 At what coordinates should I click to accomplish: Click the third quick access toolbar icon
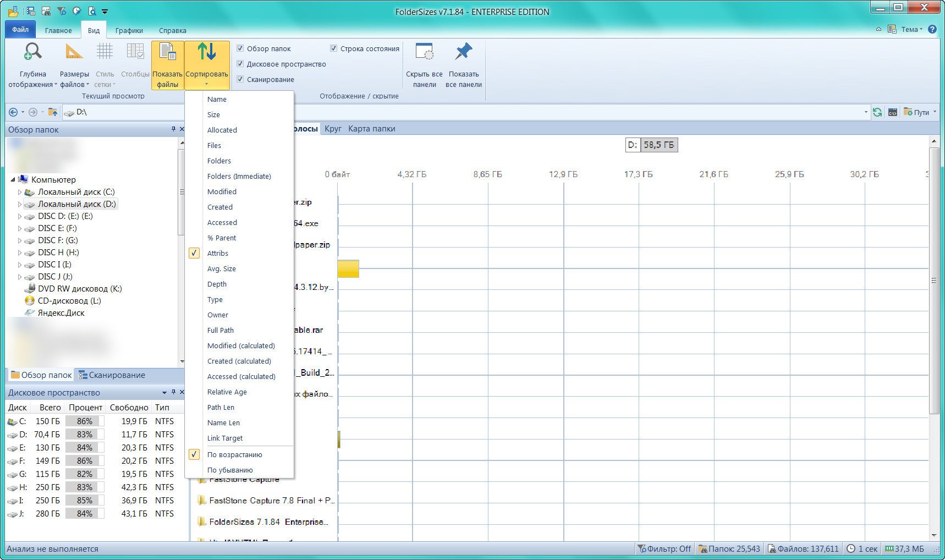pyautogui.click(x=46, y=11)
